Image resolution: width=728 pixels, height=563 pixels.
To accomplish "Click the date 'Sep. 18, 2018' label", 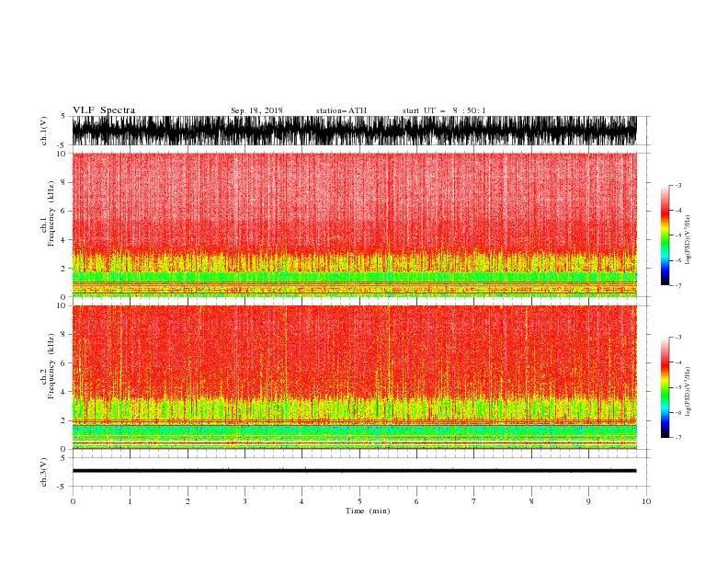I will coord(256,110).
